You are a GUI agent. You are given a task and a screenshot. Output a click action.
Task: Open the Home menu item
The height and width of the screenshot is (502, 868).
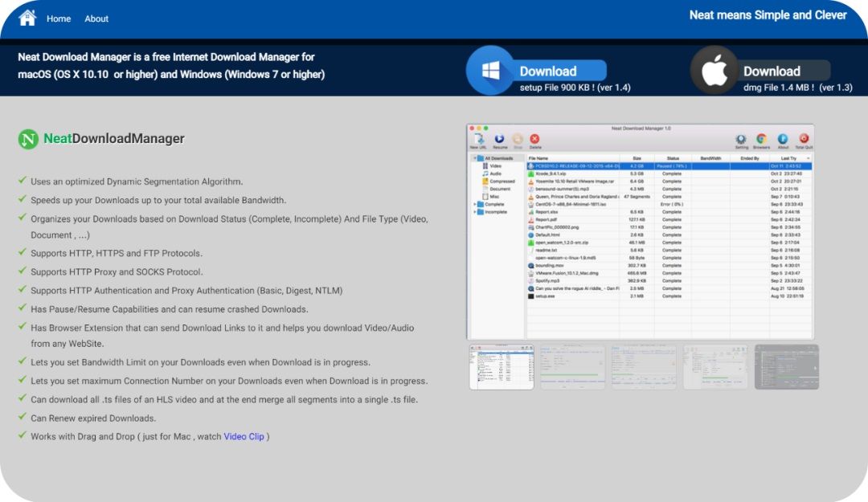coord(59,18)
